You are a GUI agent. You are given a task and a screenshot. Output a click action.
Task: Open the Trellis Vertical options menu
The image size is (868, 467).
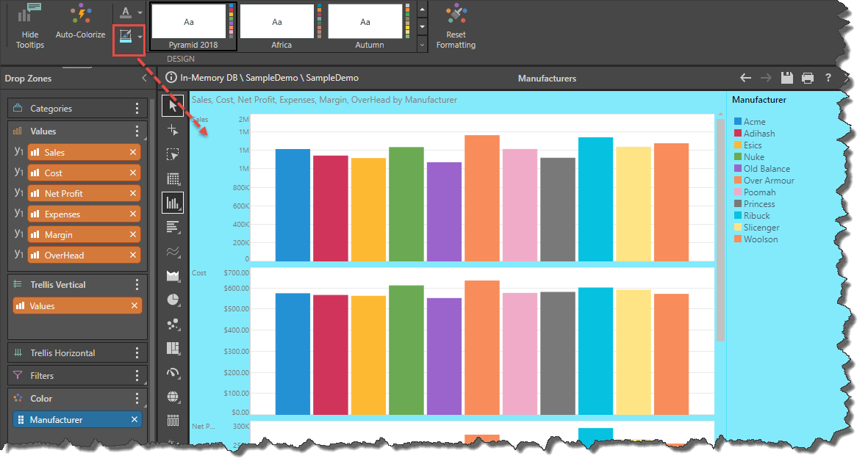click(137, 284)
